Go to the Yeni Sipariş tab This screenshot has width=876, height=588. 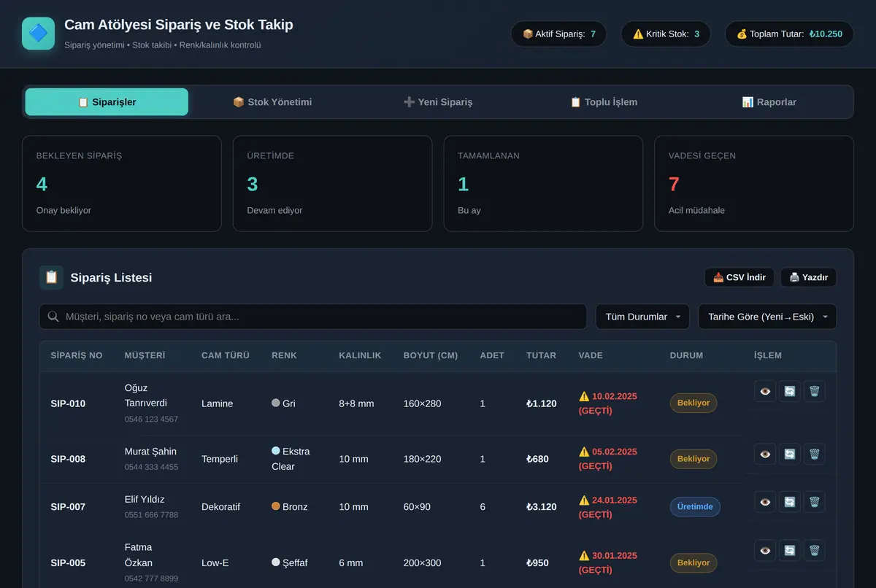coord(438,102)
